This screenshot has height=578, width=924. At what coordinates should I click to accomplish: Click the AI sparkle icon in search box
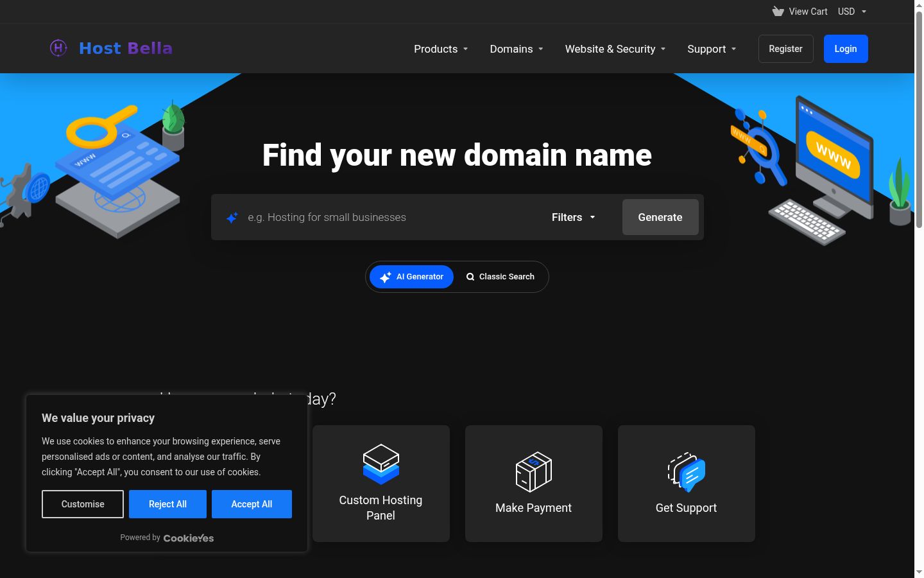coord(232,218)
